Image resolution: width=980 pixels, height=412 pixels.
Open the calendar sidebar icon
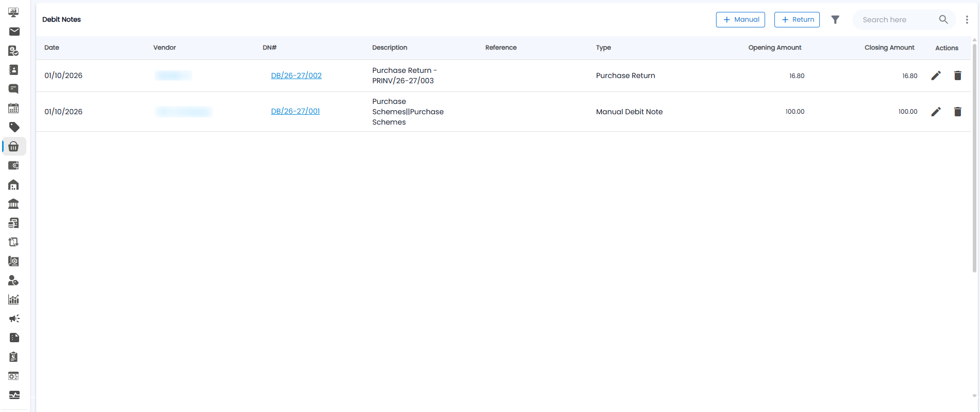(x=14, y=108)
